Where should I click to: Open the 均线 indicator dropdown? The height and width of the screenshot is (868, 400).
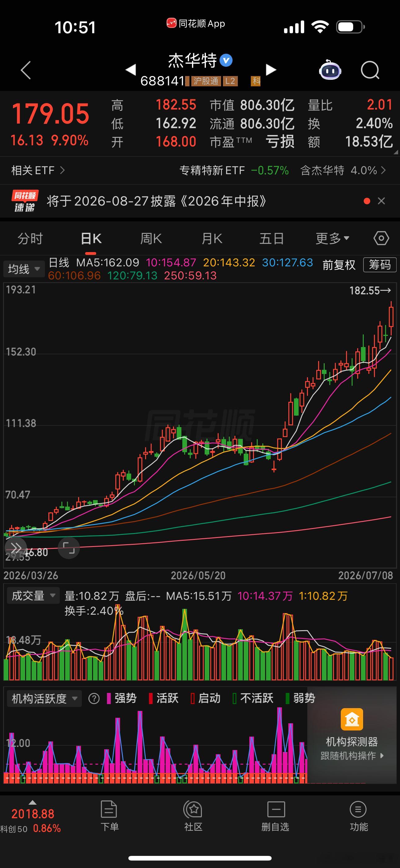[x=24, y=269]
